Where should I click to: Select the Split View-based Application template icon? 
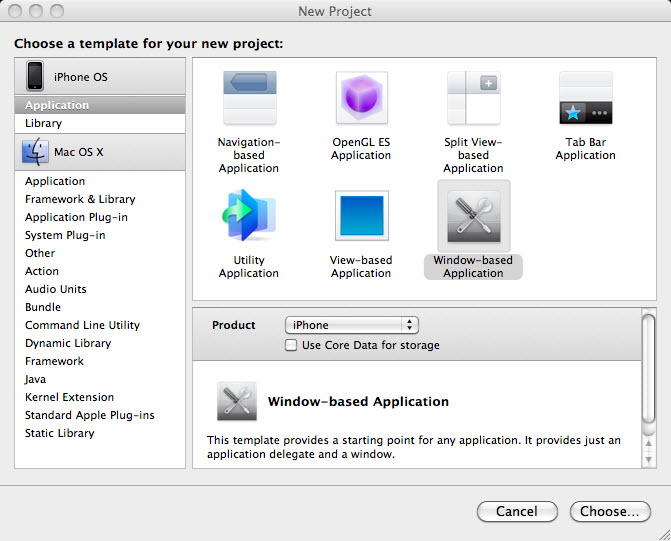473,98
